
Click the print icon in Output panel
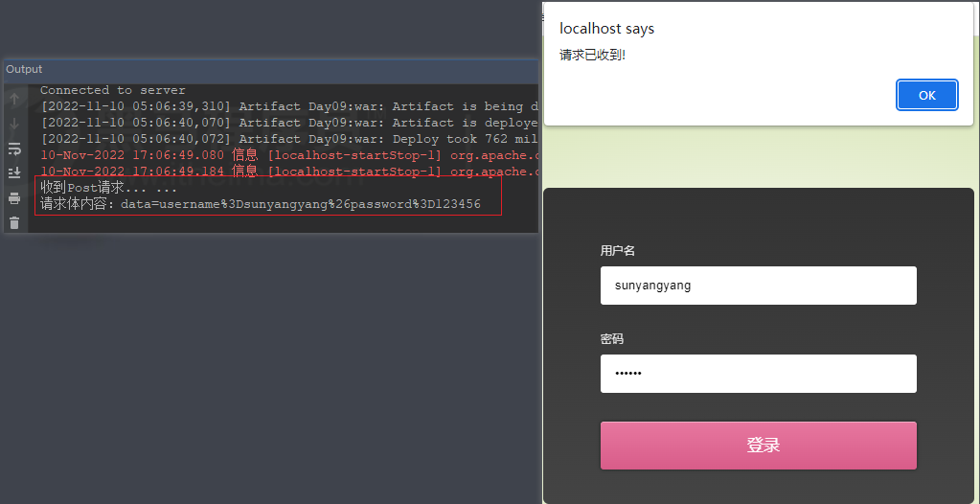(14, 198)
